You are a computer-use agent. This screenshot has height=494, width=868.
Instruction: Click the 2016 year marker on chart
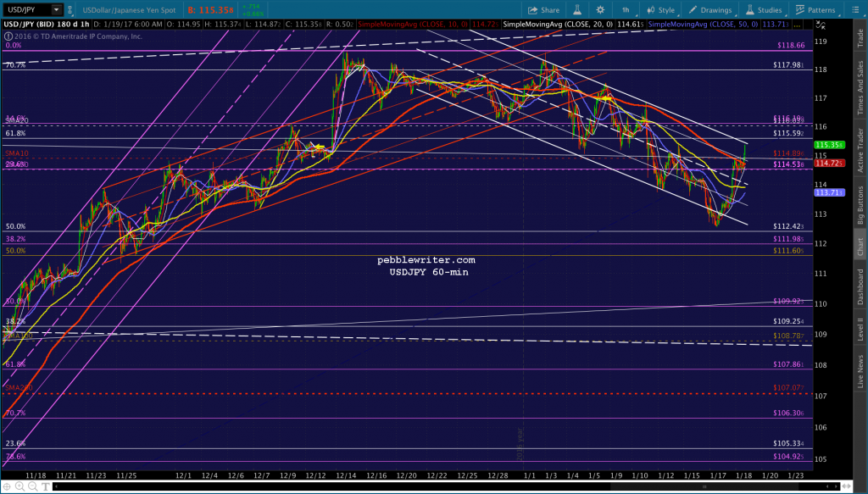click(x=520, y=444)
